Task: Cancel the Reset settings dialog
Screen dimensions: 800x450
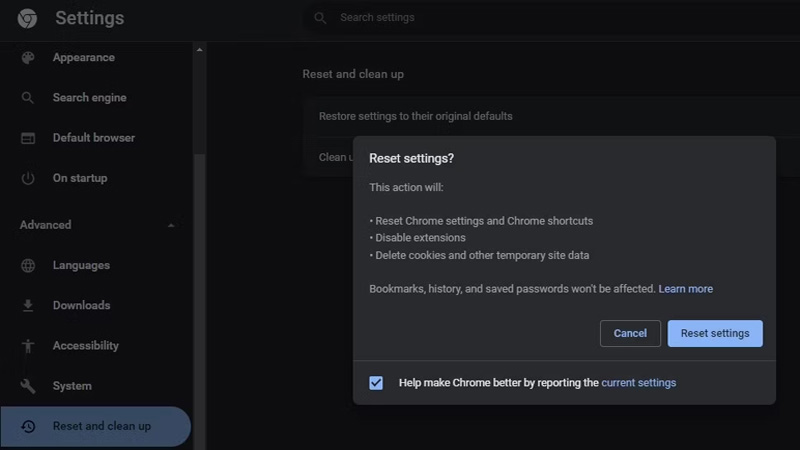Action: tap(630, 333)
